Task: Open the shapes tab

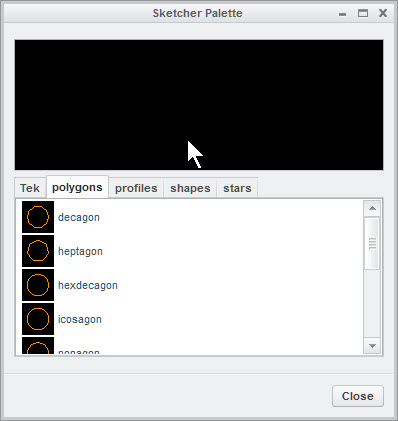Action: (190, 188)
